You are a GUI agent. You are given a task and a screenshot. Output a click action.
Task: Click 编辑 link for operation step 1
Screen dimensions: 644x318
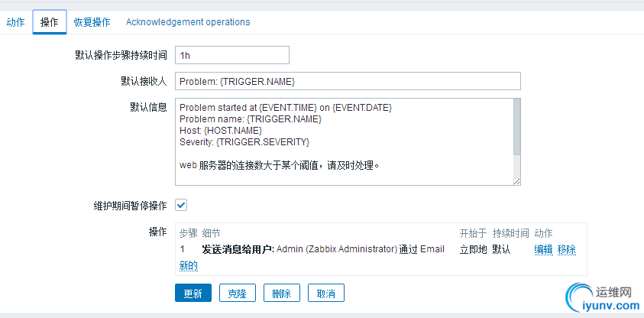tap(543, 249)
